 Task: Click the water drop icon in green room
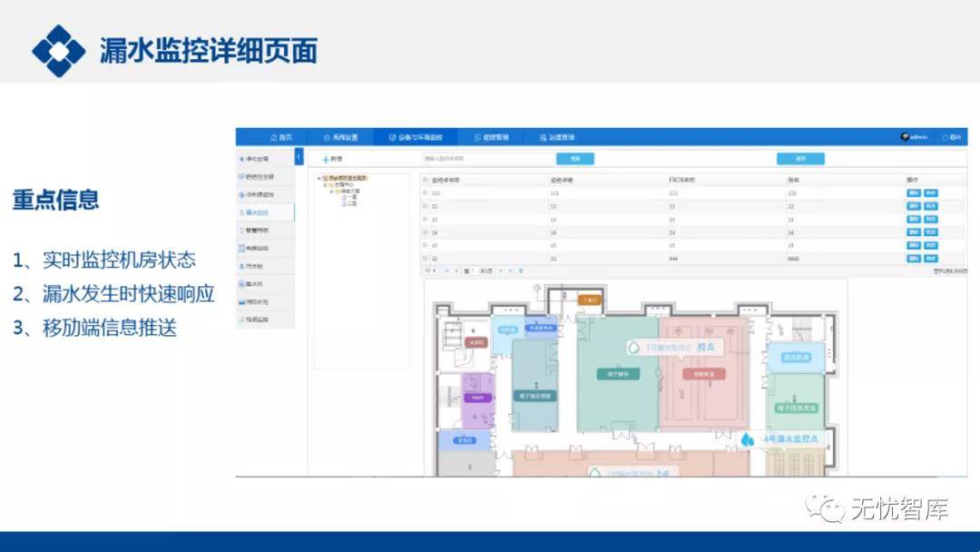633,347
